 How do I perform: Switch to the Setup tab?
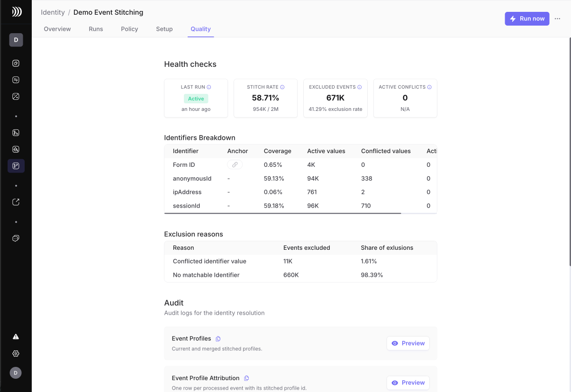click(x=164, y=29)
